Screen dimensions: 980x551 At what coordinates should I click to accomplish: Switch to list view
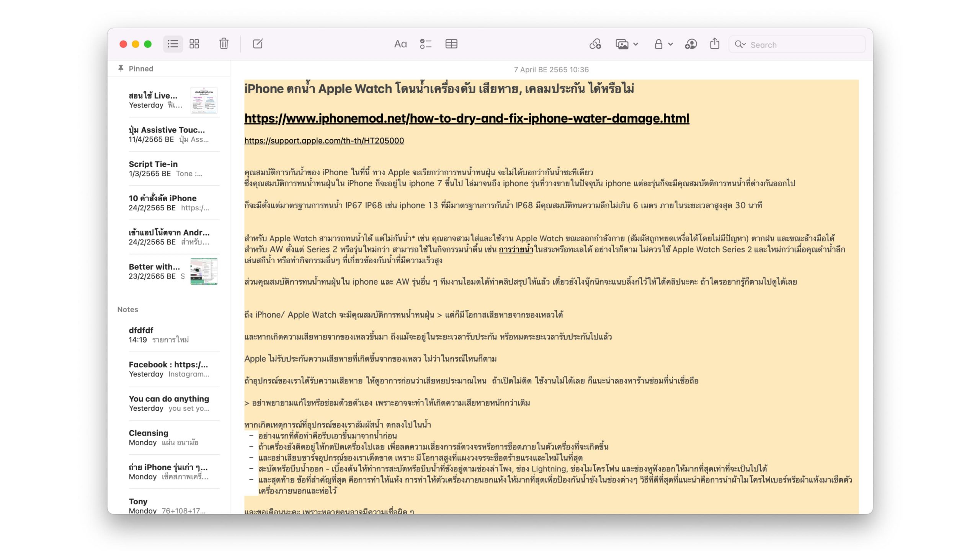(173, 44)
